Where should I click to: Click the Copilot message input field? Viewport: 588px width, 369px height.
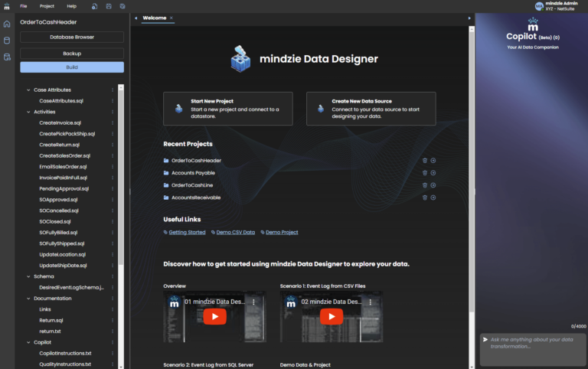coord(533,350)
